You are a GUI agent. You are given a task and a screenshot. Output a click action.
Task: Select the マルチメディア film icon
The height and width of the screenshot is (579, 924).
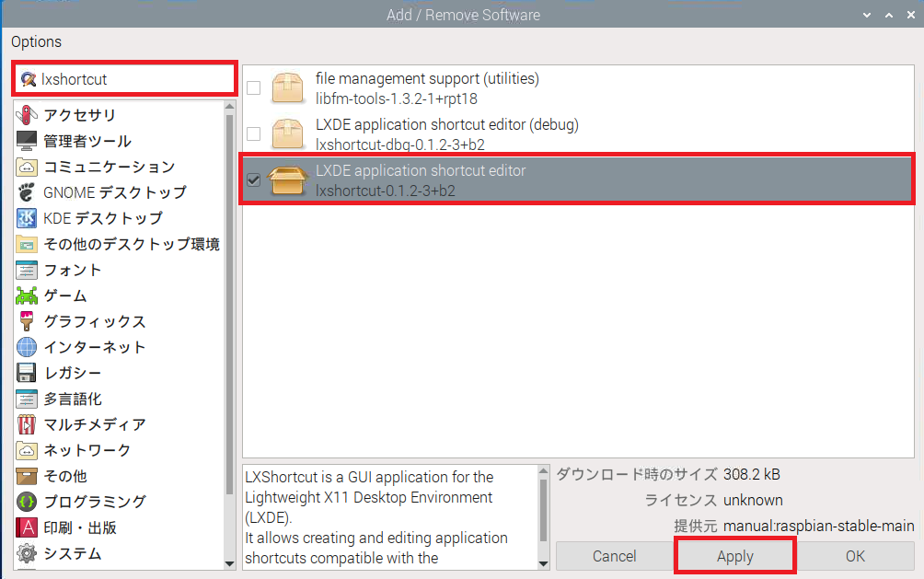point(27,424)
